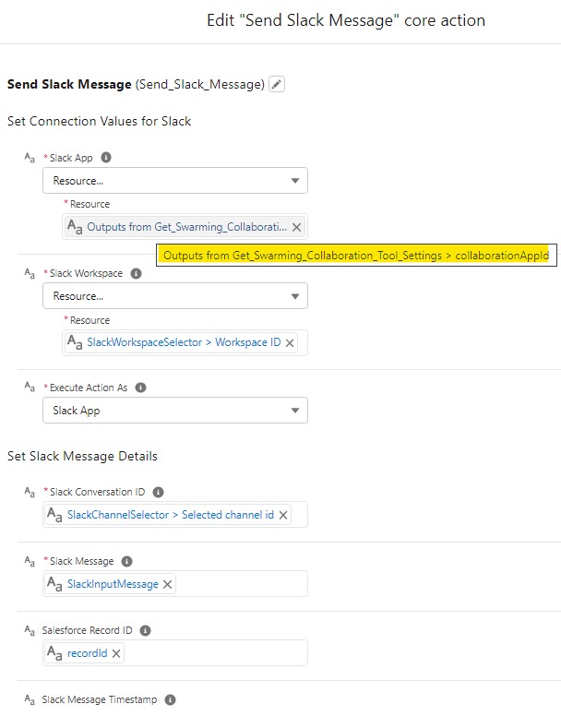Show info tooltip for Slack App
The image size is (561, 728).
click(106, 158)
